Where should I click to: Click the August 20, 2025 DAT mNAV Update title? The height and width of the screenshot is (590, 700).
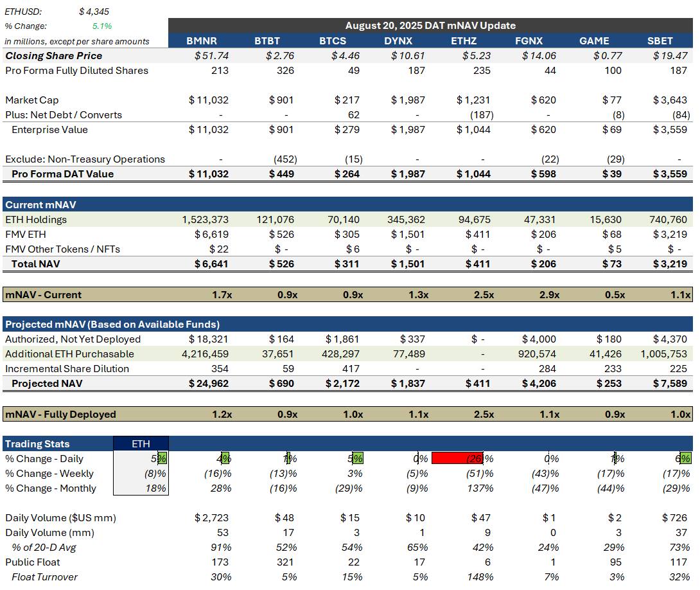(x=430, y=26)
